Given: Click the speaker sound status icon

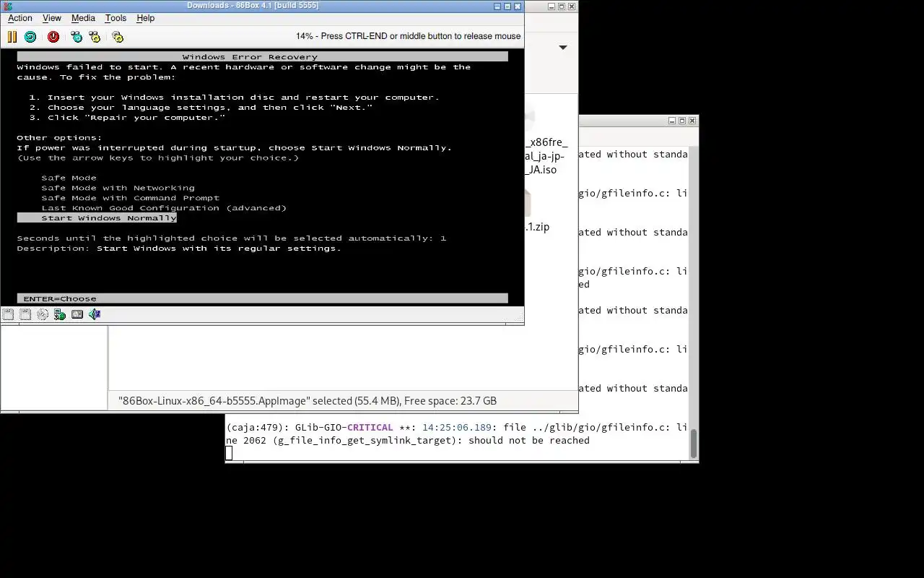Looking at the screenshot, I should pyautogui.click(x=95, y=314).
